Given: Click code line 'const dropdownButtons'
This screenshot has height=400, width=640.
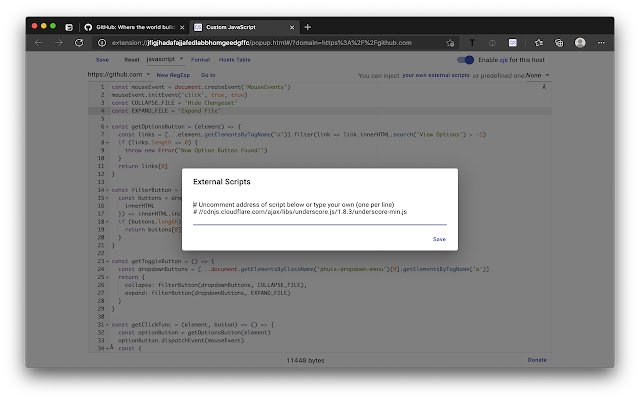Looking at the screenshot, I should pyautogui.click(x=304, y=269).
